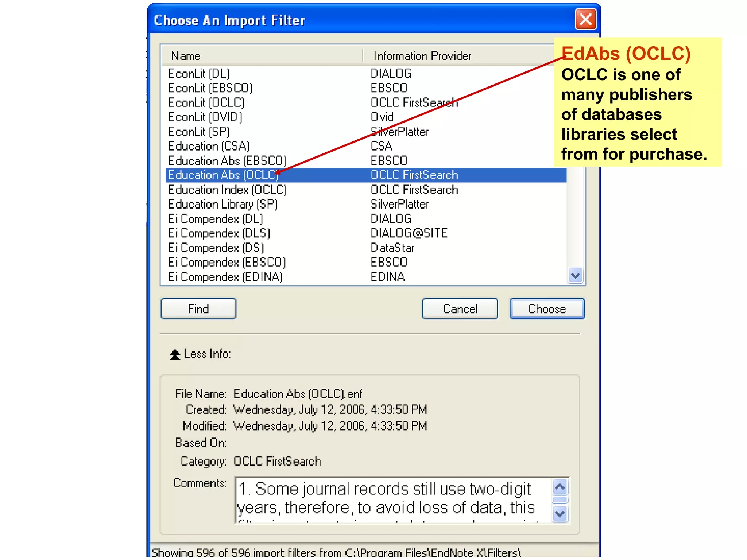Click inside the Comments text box
Screen dimensions: 747x560
[x=394, y=500]
